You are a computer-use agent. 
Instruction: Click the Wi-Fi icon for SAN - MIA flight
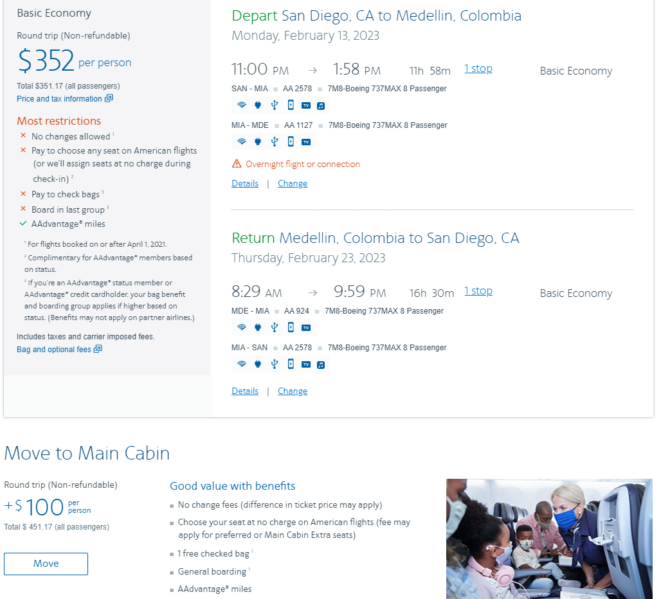point(241,105)
